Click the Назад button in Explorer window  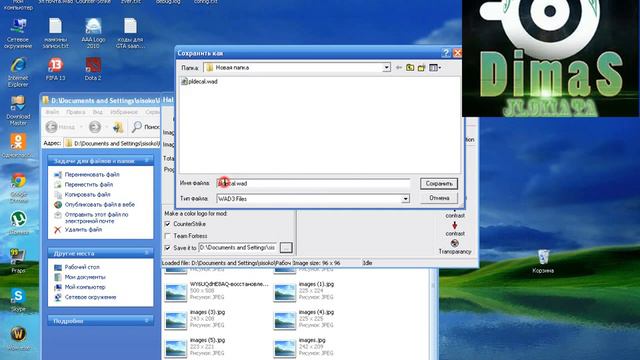tap(60, 127)
